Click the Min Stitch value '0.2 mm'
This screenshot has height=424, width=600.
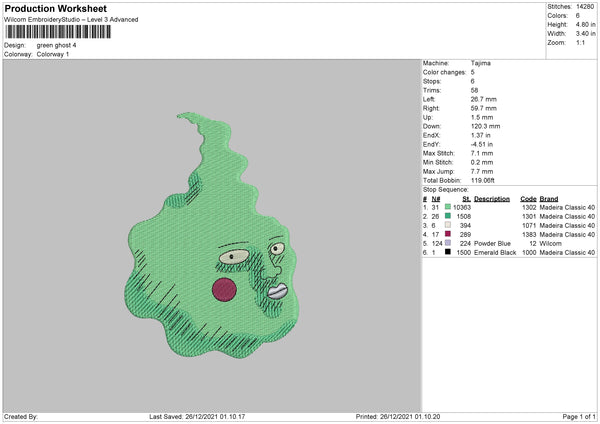click(482, 163)
